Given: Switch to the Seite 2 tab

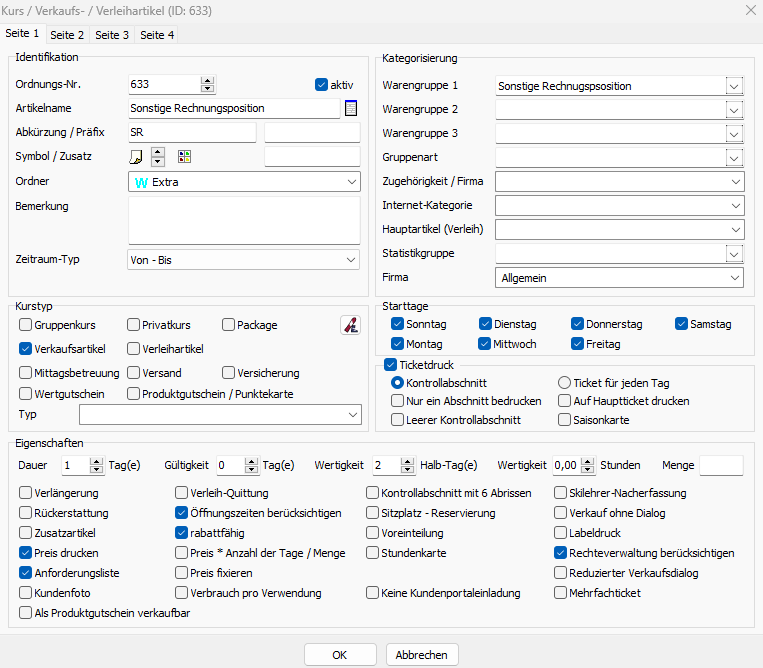Looking at the screenshot, I should point(67,35).
